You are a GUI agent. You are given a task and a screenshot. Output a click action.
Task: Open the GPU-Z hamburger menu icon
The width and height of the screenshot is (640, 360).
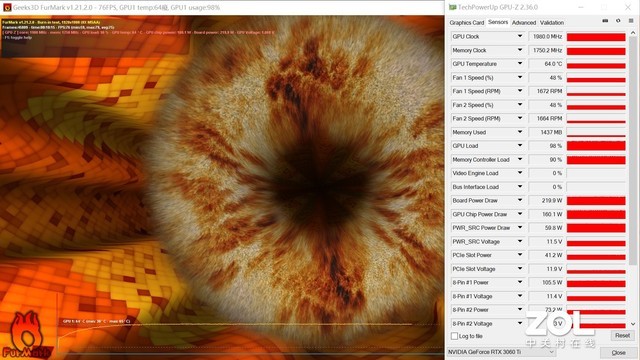point(631,21)
